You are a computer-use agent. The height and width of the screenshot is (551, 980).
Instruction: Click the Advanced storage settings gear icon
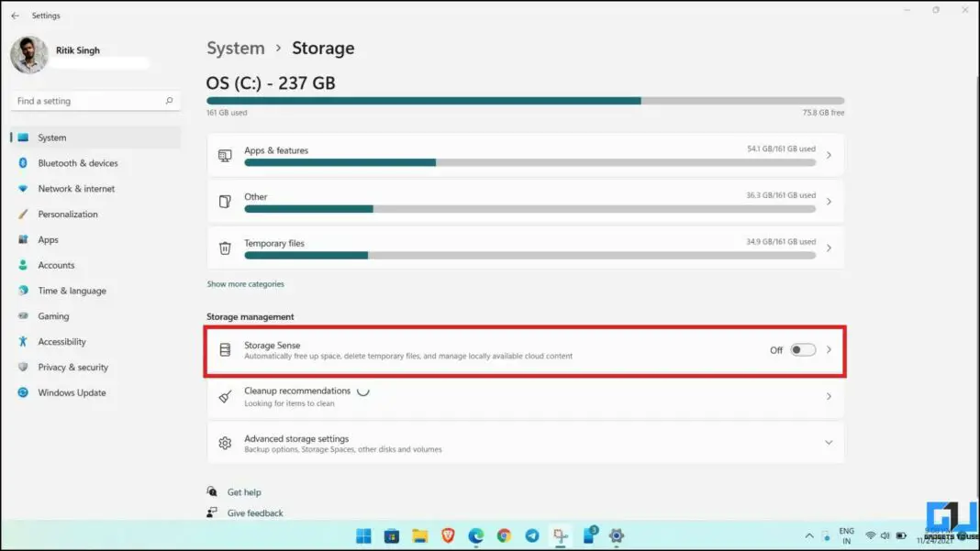click(x=224, y=443)
